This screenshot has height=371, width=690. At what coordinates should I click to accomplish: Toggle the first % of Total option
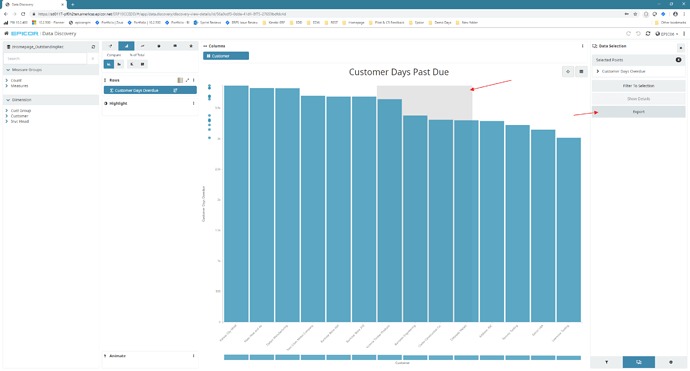coord(132,64)
